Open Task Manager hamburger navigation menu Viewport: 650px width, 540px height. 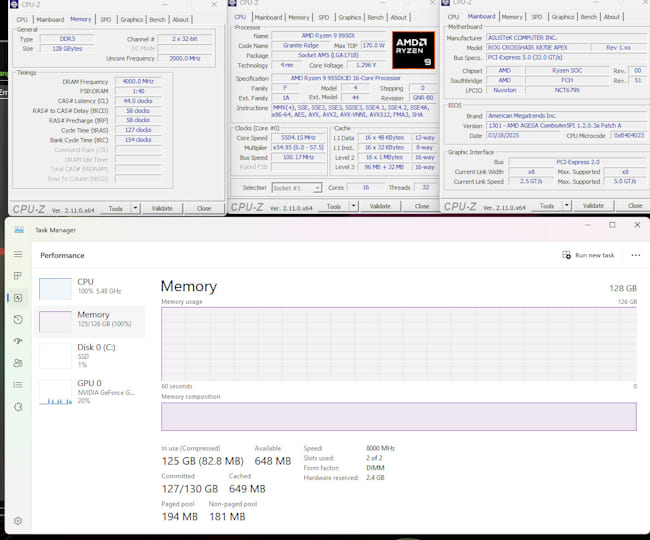[x=18, y=254]
